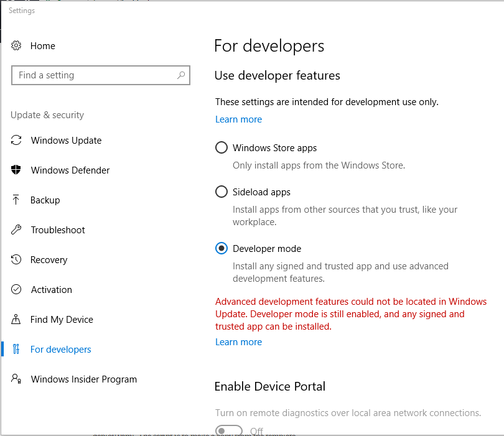The height and width of the screenshot is (436, 504).
Task: Select the Developer mode radio button
Action: [x=221, y=249]
